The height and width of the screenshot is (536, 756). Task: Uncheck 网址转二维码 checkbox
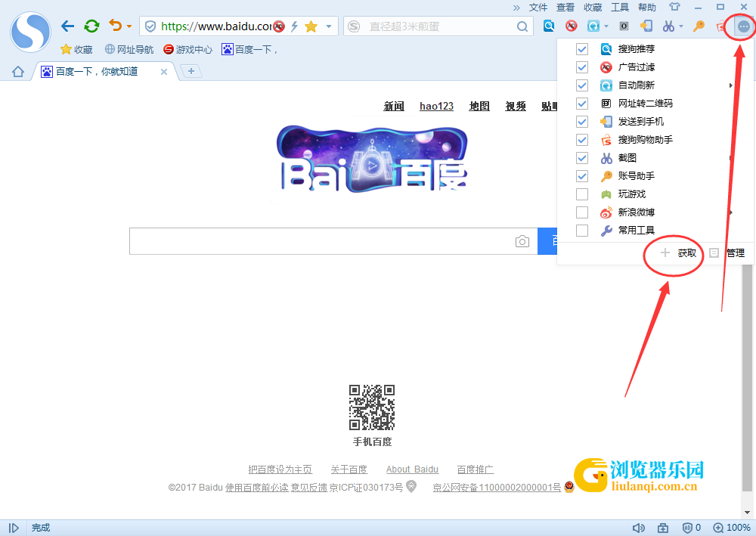tap(582, 104)
